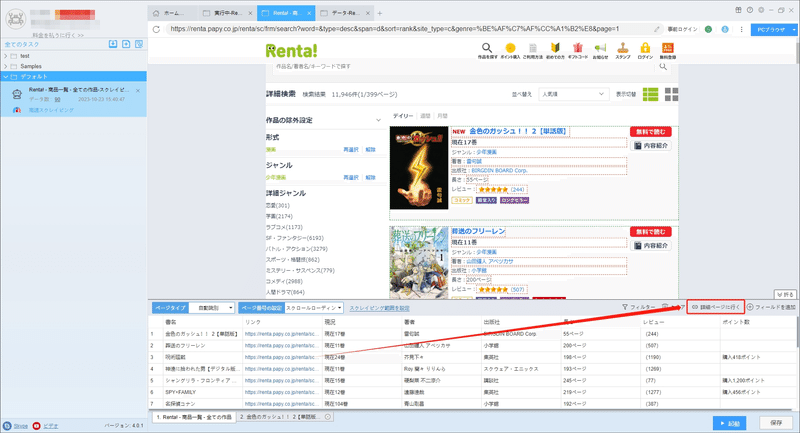Click the blue circle icon in browser toolbar
Image resolution: width=800 pixels, height=433 pixels.
click(725, 29)
